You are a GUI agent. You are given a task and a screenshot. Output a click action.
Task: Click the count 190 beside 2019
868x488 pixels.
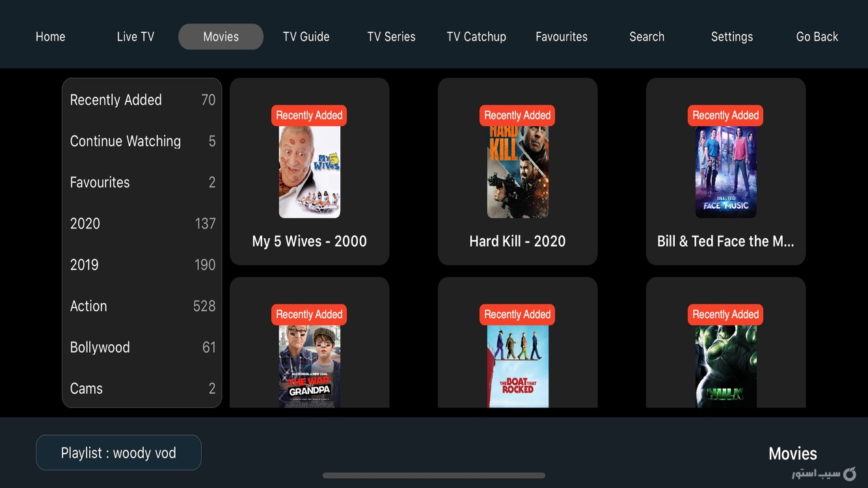pos(205,265)
